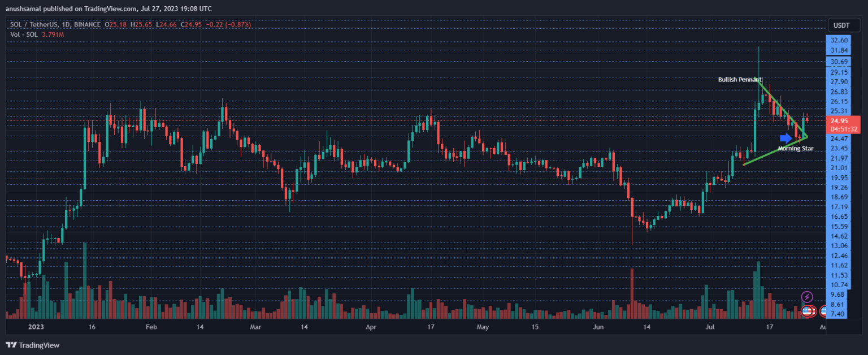Click the 32.60 price level label
The height and width of the screenshot is (355, 868).
tap(839, 40)
